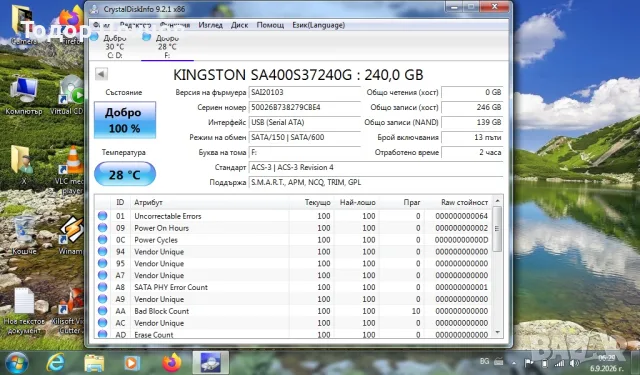Click the firmware version field SAI20103
640x375 pixels.
click(x=304, y=92)
